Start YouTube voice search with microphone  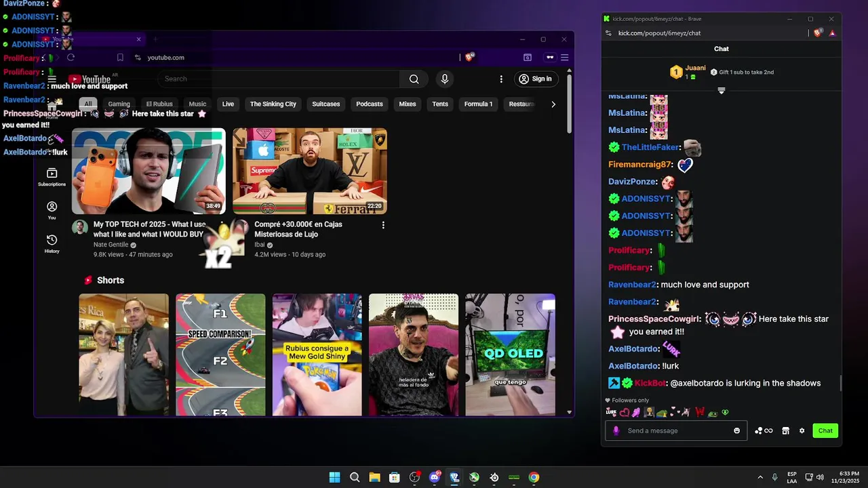pos(445,79)
